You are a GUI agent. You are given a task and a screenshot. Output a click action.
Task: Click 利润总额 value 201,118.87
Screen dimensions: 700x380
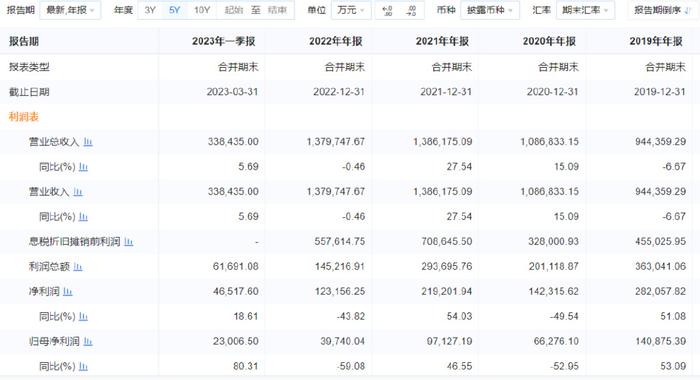click(553, 267)
